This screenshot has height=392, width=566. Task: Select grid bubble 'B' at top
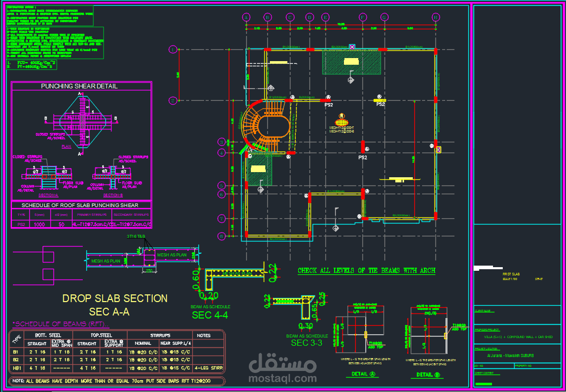tap(267, 17)
